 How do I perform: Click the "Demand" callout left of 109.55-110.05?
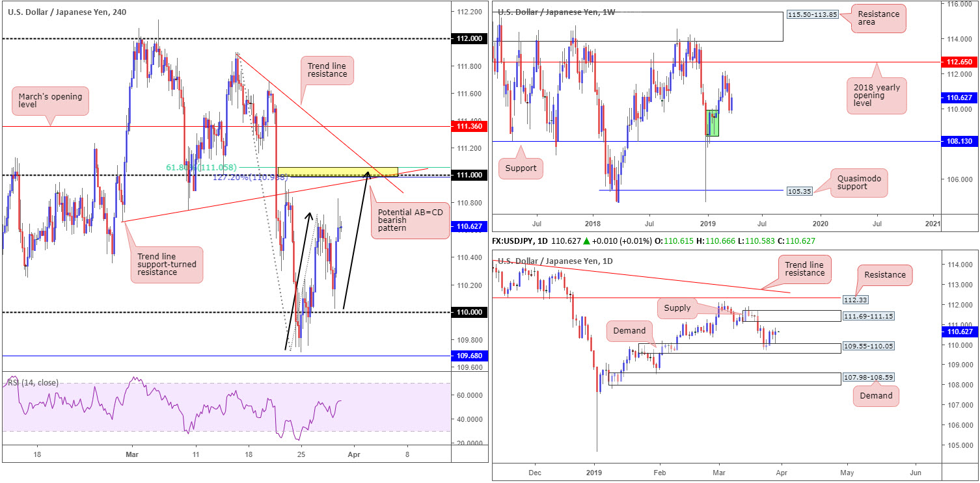629,331
